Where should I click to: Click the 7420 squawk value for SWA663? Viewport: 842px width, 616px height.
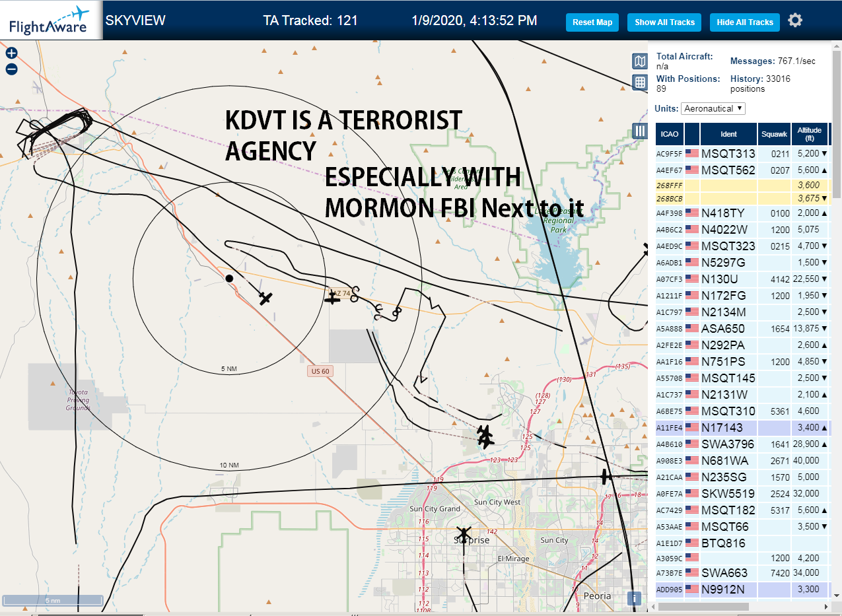click(774, 573)
